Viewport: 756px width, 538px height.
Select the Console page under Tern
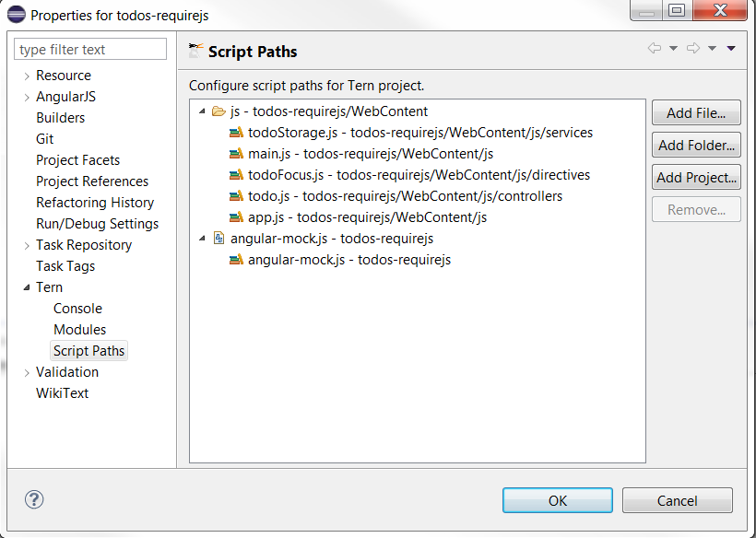(77, 308)
